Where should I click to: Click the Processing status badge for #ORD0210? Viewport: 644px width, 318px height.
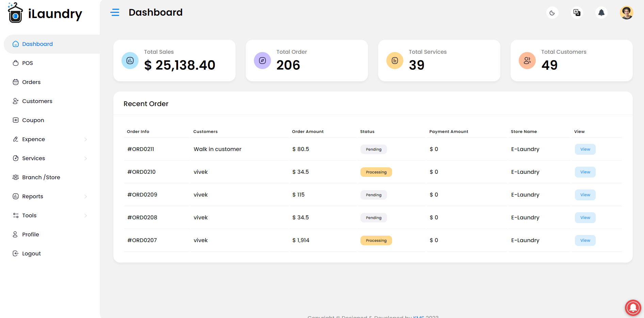click(x=376, y=172)
